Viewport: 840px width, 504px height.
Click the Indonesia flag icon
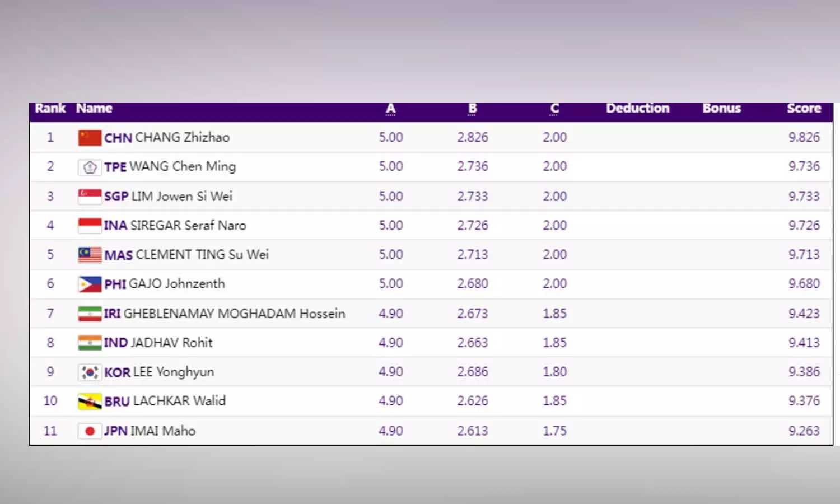(x=90, y=226)
